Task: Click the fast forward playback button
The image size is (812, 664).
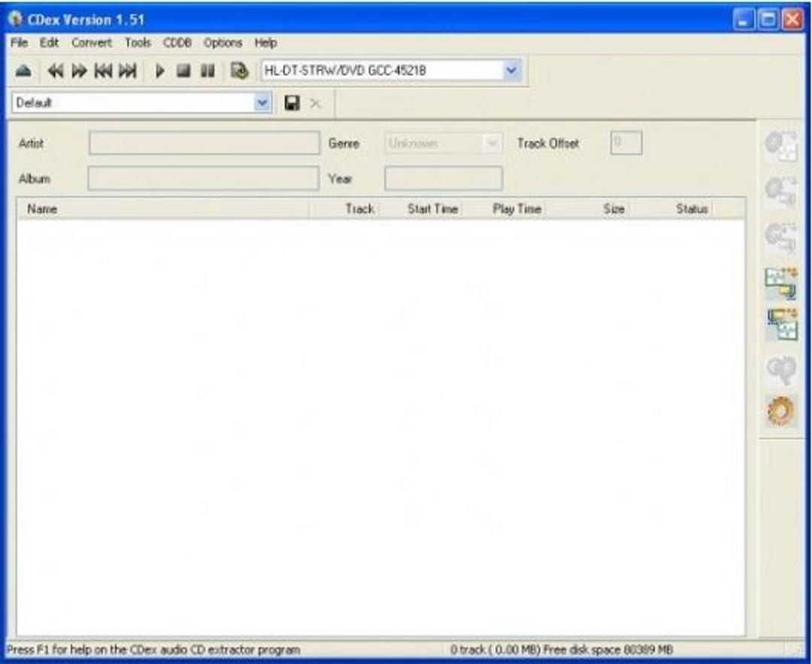Action: pos(79,71)
